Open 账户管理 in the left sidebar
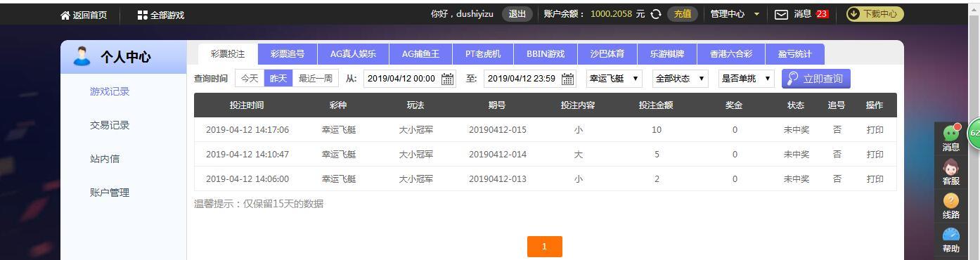The width and height of the screenshot is (980, 260). (110, 193)
